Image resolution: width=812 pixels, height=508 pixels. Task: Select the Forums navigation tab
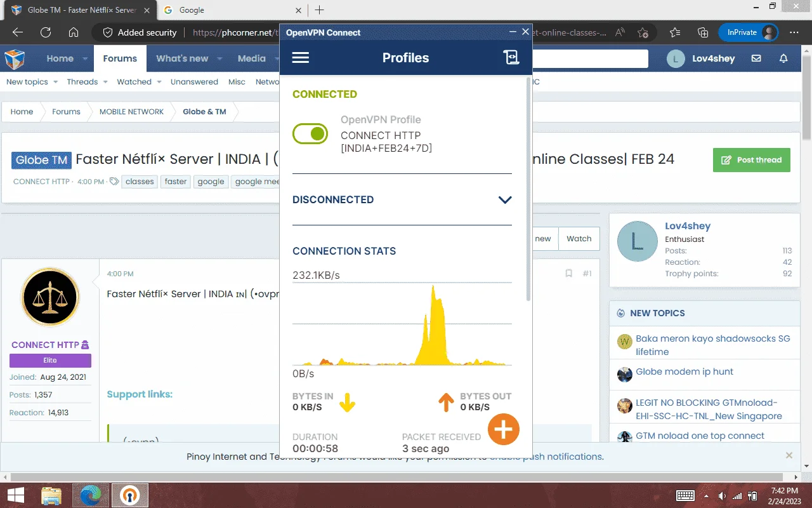point(120,58)
